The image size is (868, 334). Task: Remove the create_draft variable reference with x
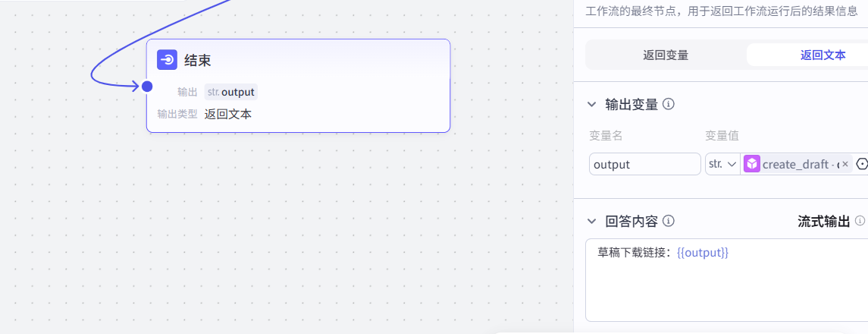click(x=845, y=164)
